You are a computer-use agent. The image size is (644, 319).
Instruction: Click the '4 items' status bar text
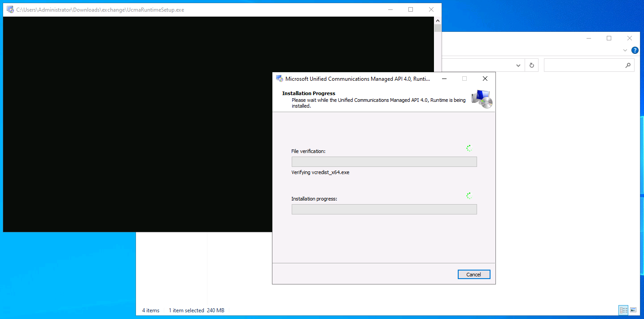[x=151, y=310]
